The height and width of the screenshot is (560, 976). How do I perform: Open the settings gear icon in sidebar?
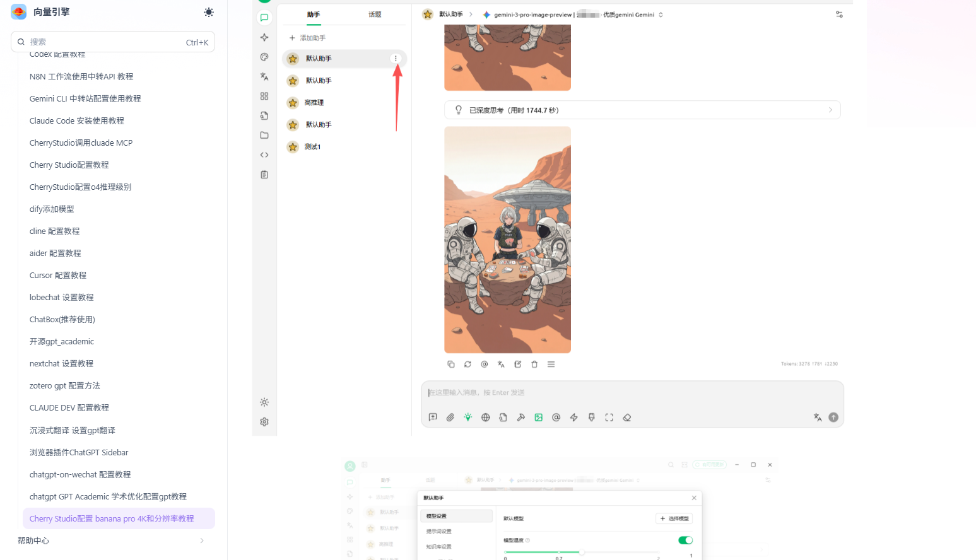264,422
